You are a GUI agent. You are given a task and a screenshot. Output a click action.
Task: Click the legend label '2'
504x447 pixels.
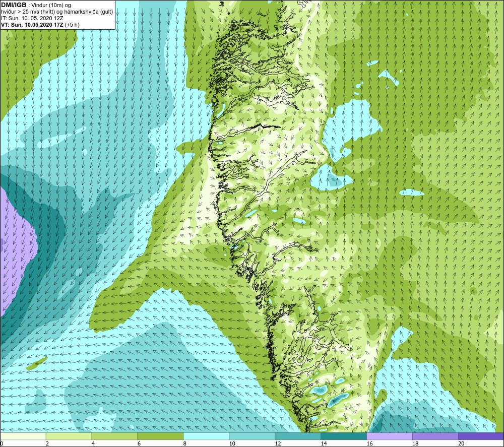coord(47,443)
